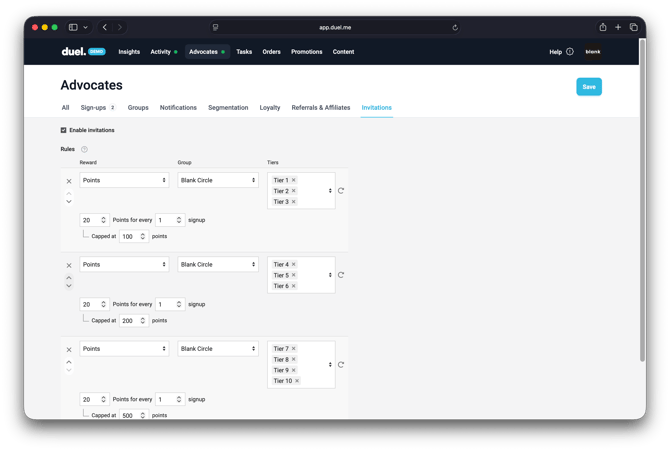Image resolution: width=670 pixels, height=451 pixels.
Task: Expand Reward Points dropdown in third rule
Action: pyautogui.click(x=124, y=349)
